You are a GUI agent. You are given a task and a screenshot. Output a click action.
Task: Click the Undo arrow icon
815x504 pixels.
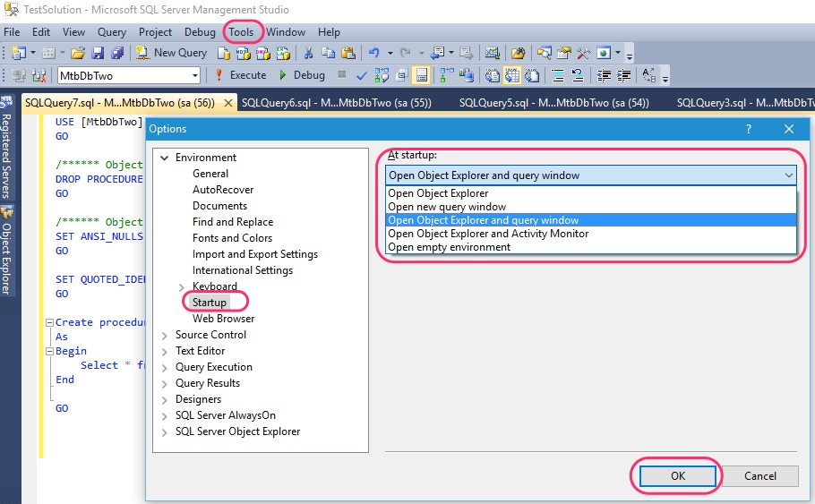click(x=374, y=53)
